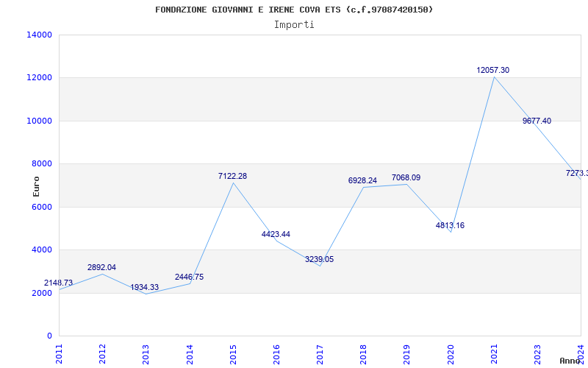Click the Importi chart subtitle
The image size is (588, 368).
294,24
